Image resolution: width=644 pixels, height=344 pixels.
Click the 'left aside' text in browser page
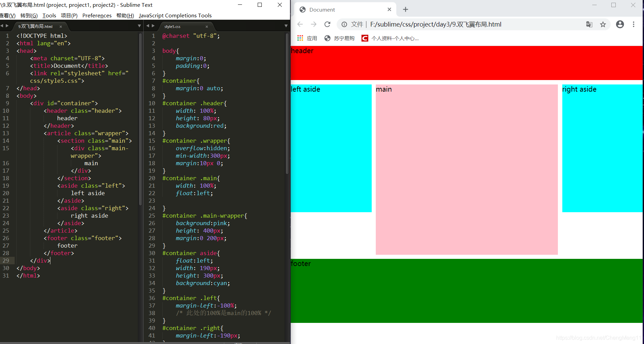tap(306, 89)
